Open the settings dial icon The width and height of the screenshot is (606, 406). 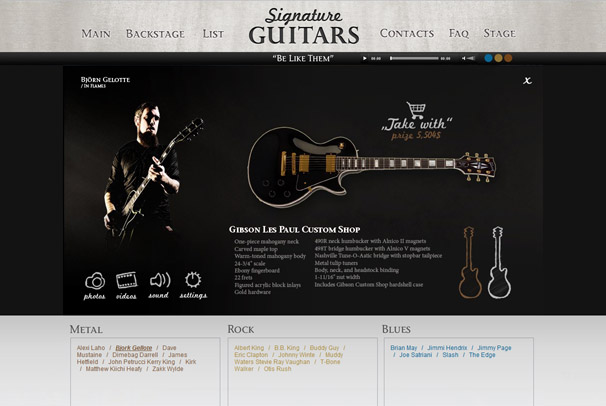coord(193,280)
